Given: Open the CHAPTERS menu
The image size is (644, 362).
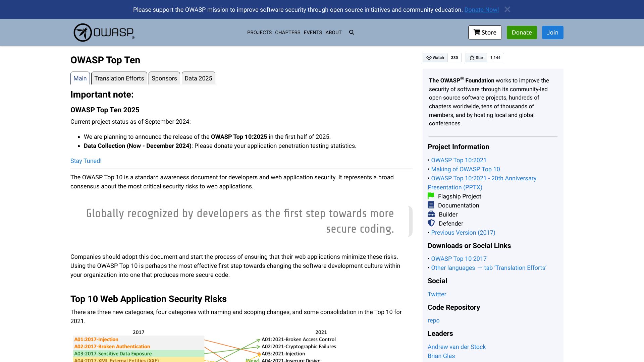Looking at the screenshot, I should (287, 33).
